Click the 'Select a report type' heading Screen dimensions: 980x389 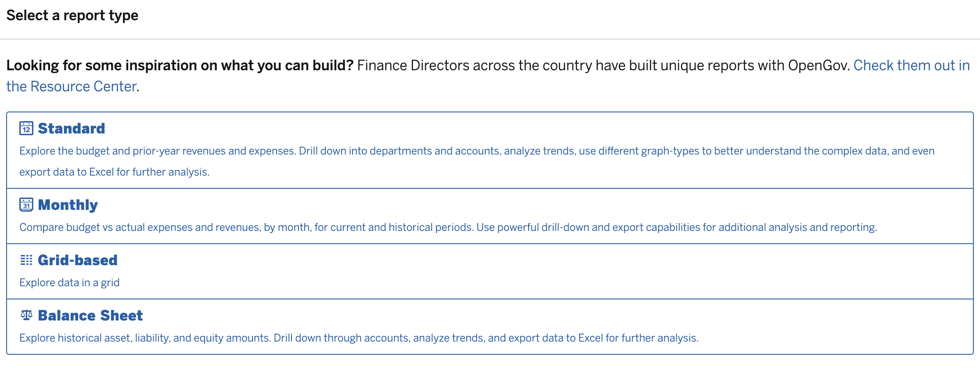click(72, 16)
